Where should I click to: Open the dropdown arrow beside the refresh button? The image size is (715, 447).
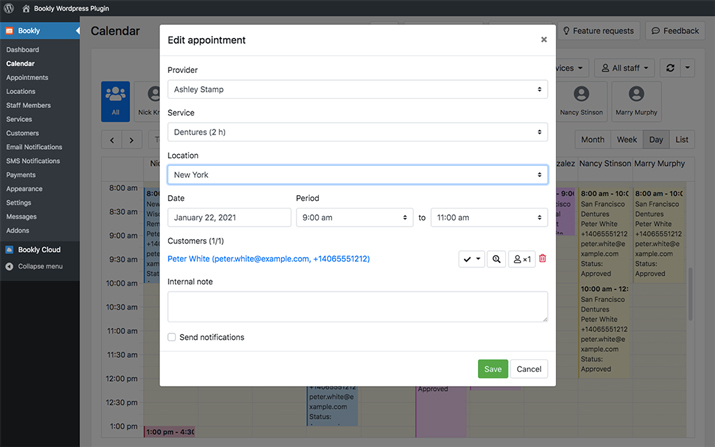[x=687, y=68]
